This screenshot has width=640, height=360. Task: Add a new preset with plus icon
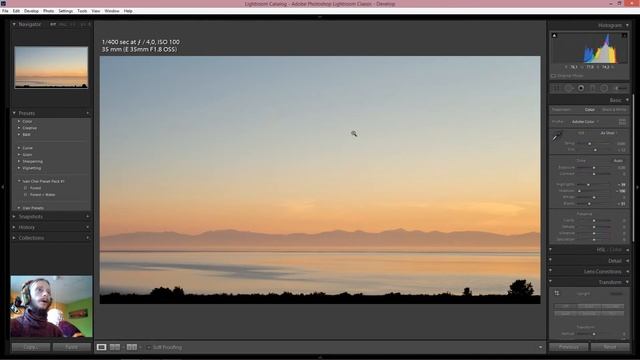coord(87,113)
